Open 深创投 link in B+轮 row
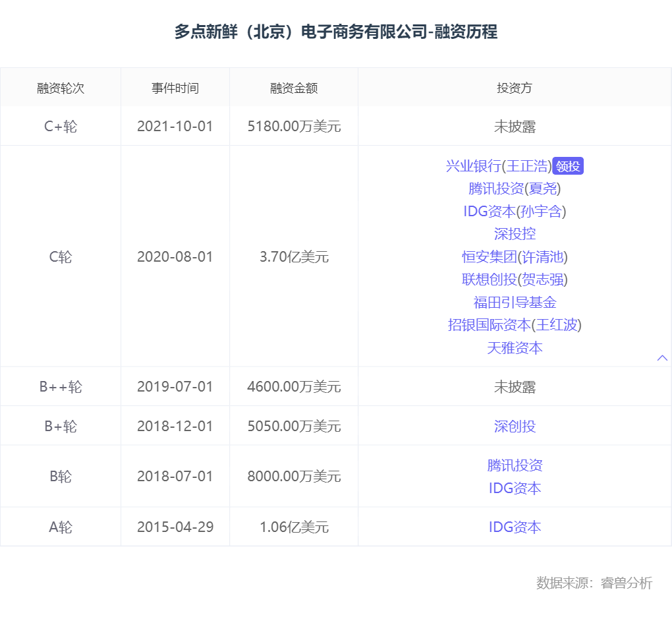Screen dimensions: 672x619 tap(515, 427)
